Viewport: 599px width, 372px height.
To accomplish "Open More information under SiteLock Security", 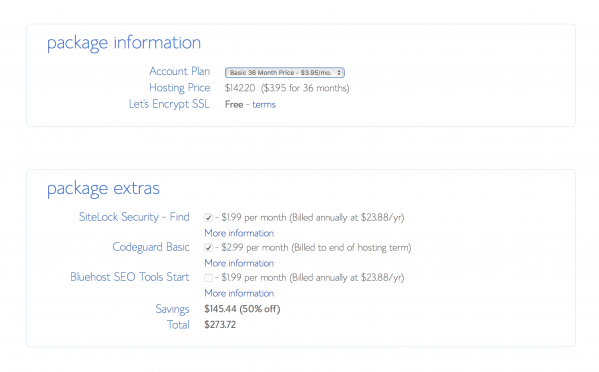I will coord(239,233).
